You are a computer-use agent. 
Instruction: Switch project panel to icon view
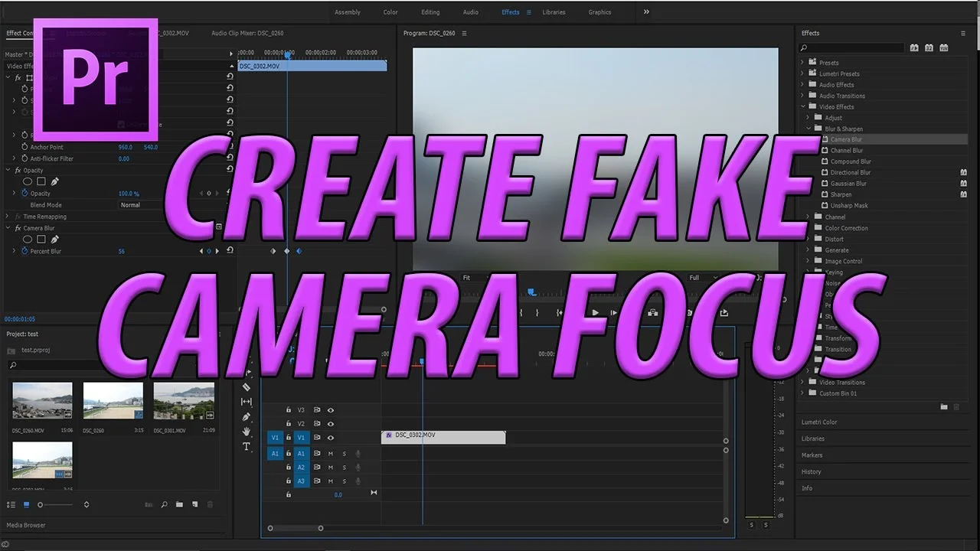click(x=26, y=504)
